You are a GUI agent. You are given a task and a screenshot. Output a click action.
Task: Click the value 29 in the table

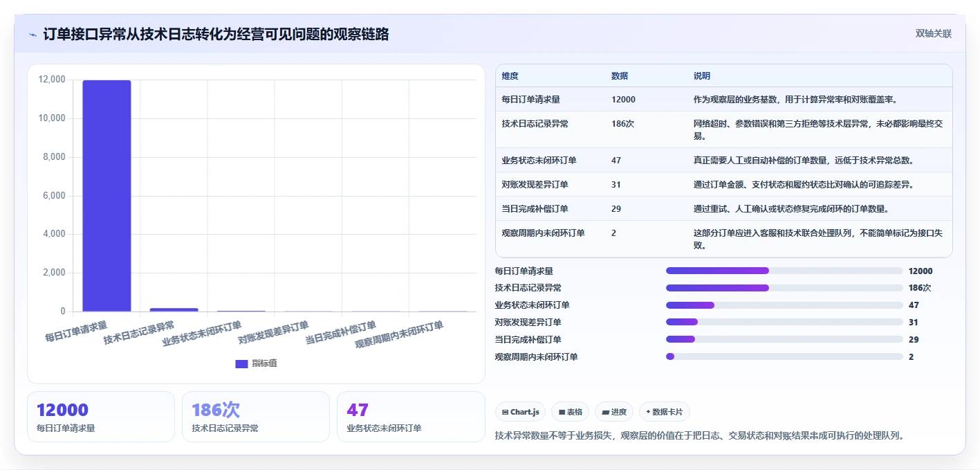(616, 209)
